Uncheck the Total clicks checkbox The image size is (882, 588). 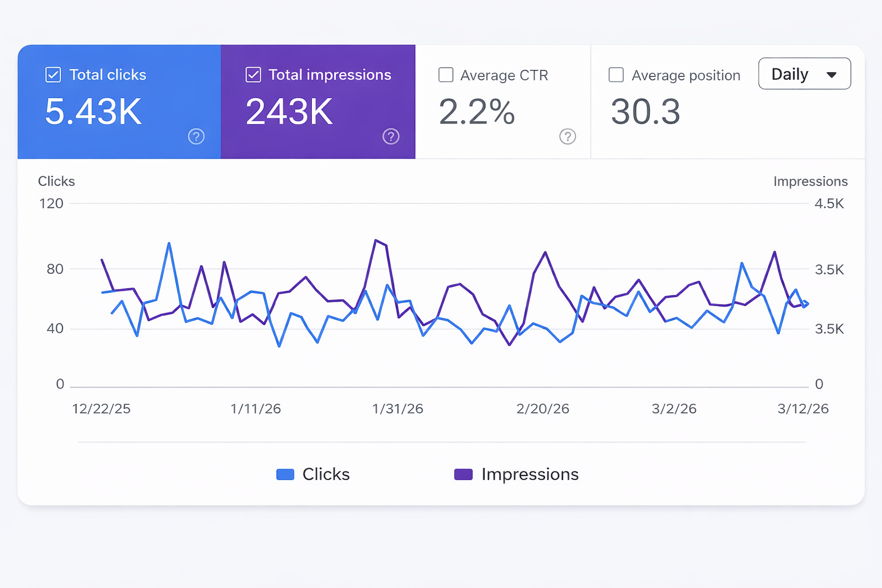[53, 75]
